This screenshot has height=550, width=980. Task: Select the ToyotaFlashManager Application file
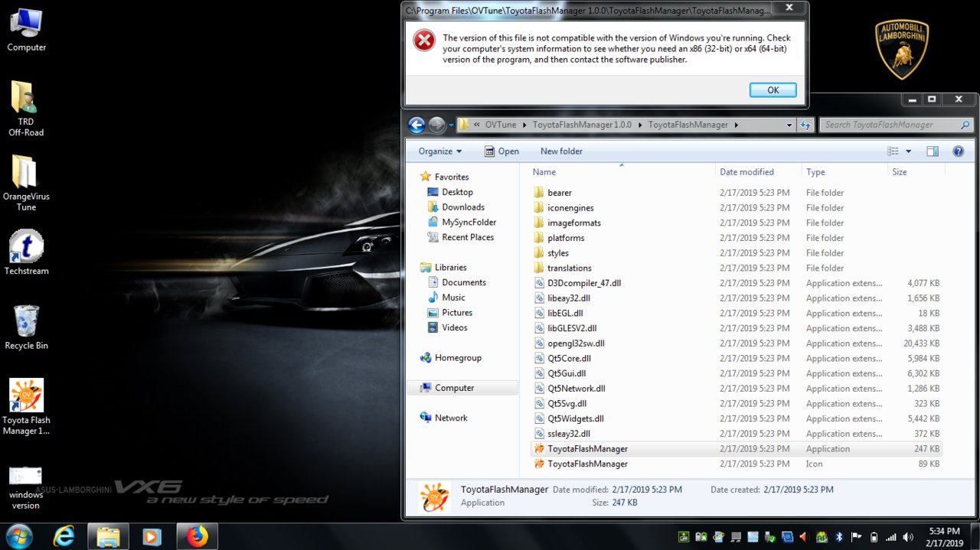coord(737,449)
